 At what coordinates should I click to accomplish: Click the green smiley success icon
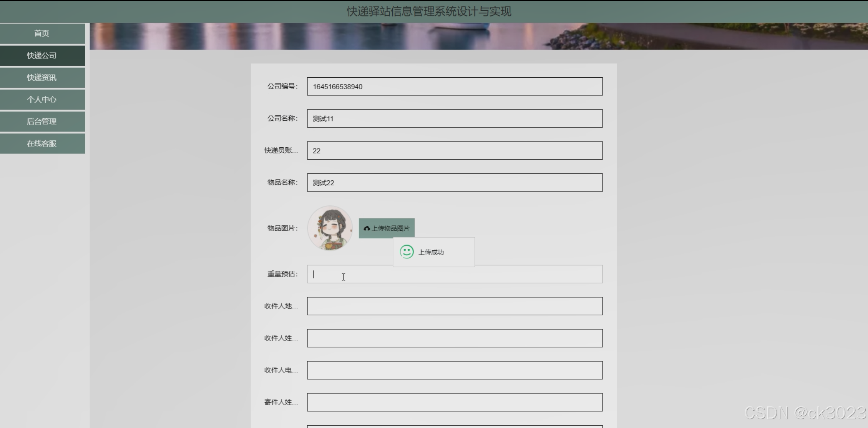tap(407, 252)
